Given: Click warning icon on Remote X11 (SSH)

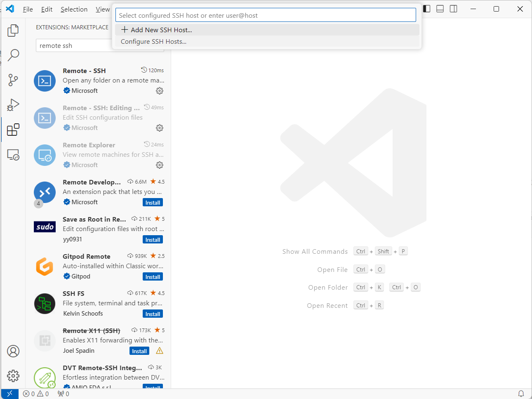Looking at the screenshot, I should tap(160, 351).
